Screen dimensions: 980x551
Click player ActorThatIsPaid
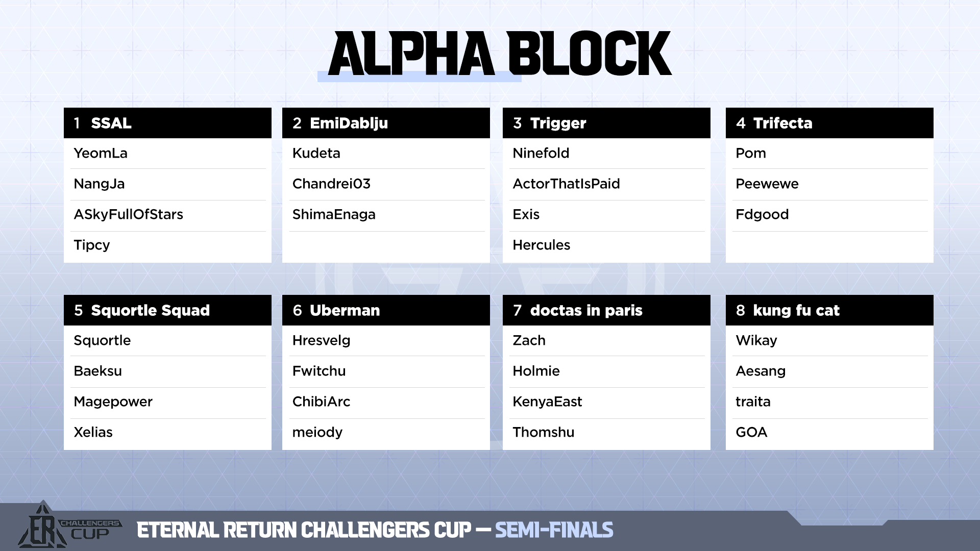[x=566, y=184]
